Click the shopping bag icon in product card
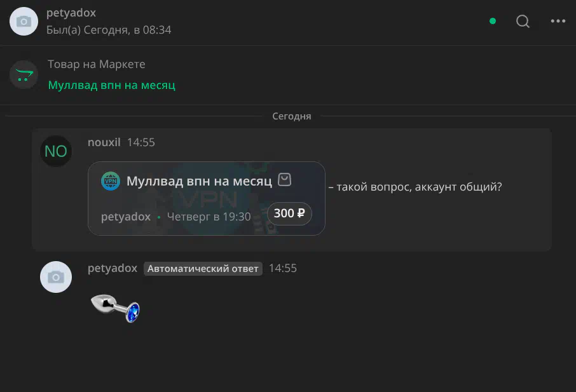 point(285,180)
